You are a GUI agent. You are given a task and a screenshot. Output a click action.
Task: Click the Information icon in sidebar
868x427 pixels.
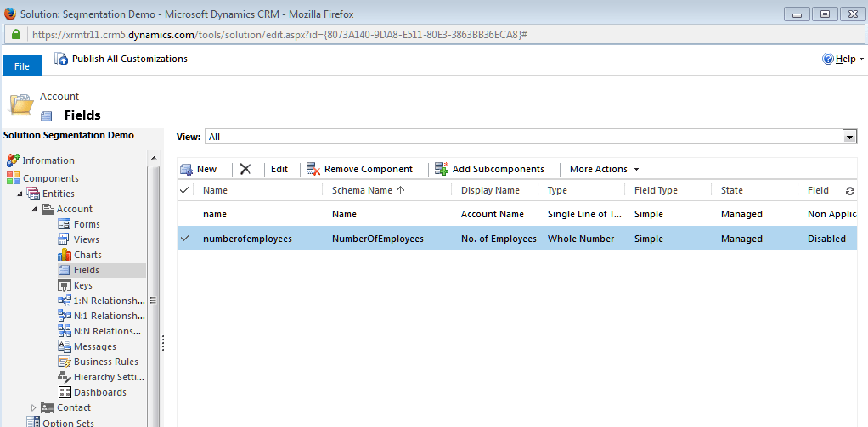(14, 160)
